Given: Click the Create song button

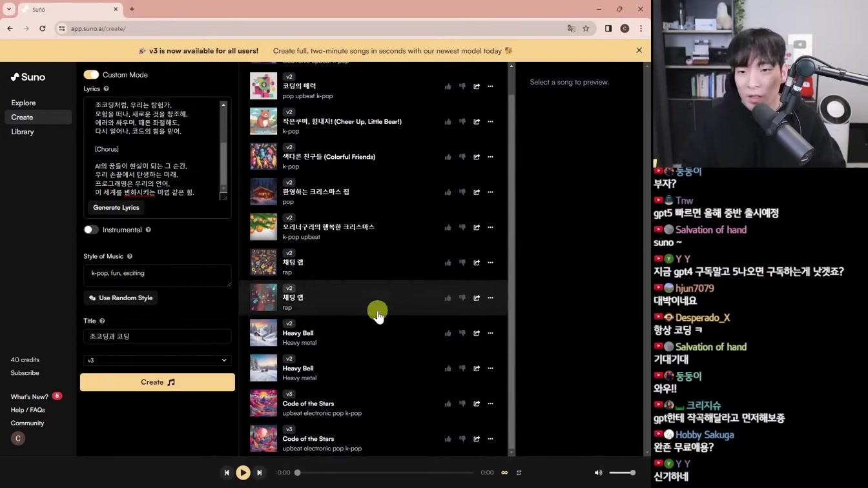Looking at the screenshot, I should 158,382.
